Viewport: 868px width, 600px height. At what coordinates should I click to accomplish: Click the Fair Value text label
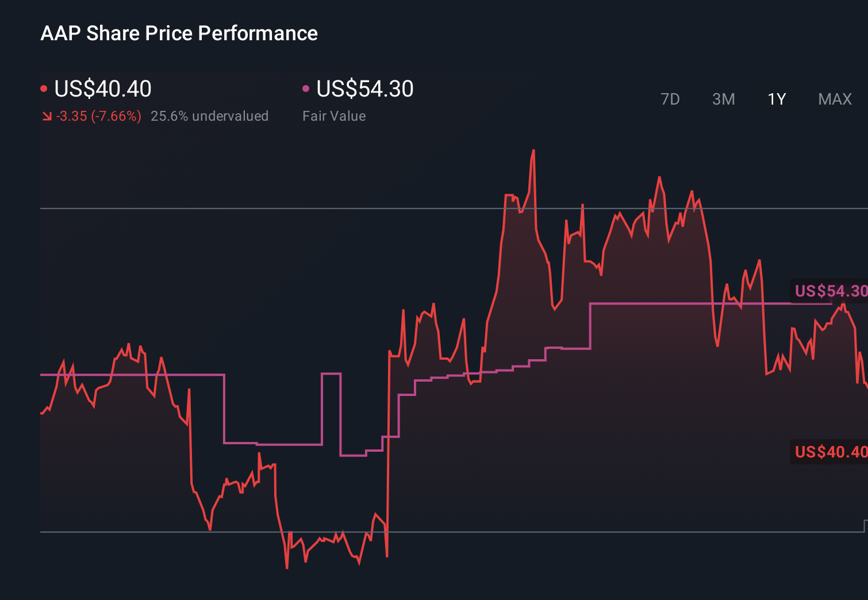point(334,116)
